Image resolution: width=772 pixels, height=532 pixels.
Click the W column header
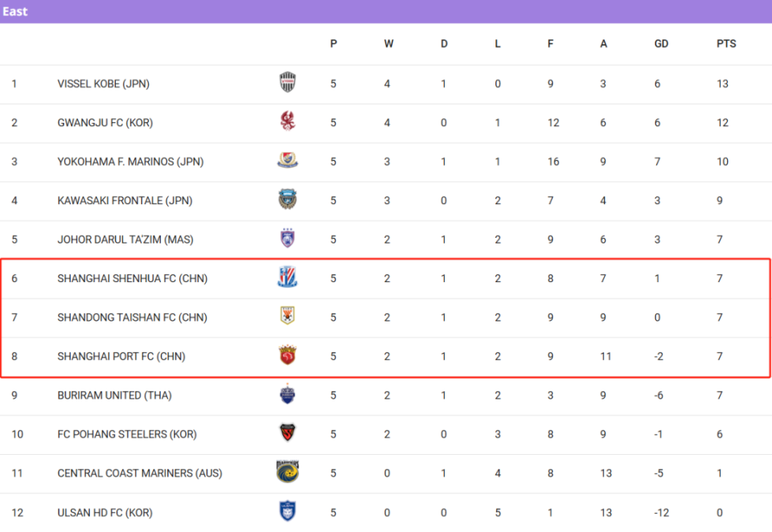(x=388, y=44)
